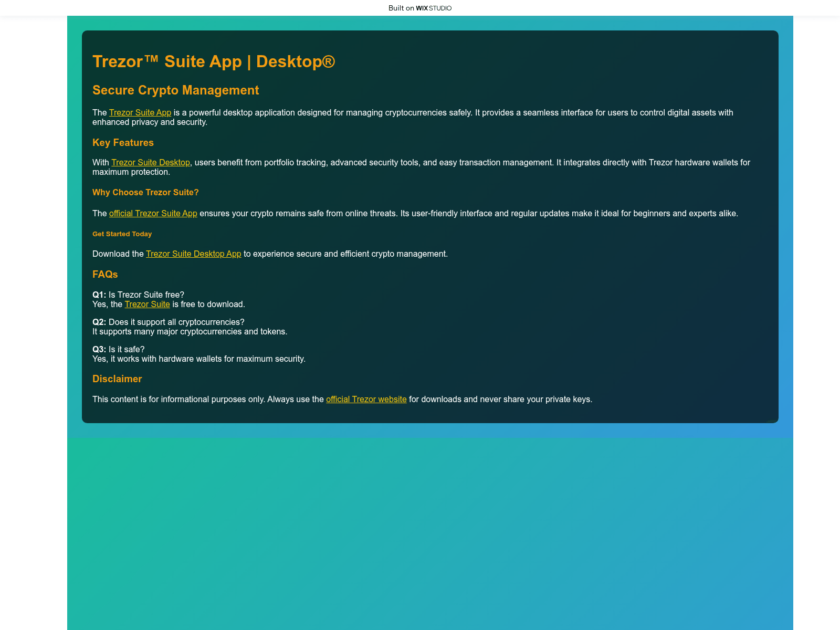840x630 pixels.
Task: Select the Get Started Today subheading
Action: pyautogui.click(x=122, y=234)
